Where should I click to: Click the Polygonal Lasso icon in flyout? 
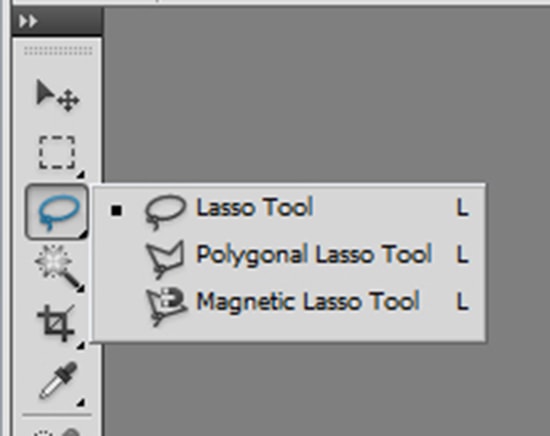coord(165,259)
